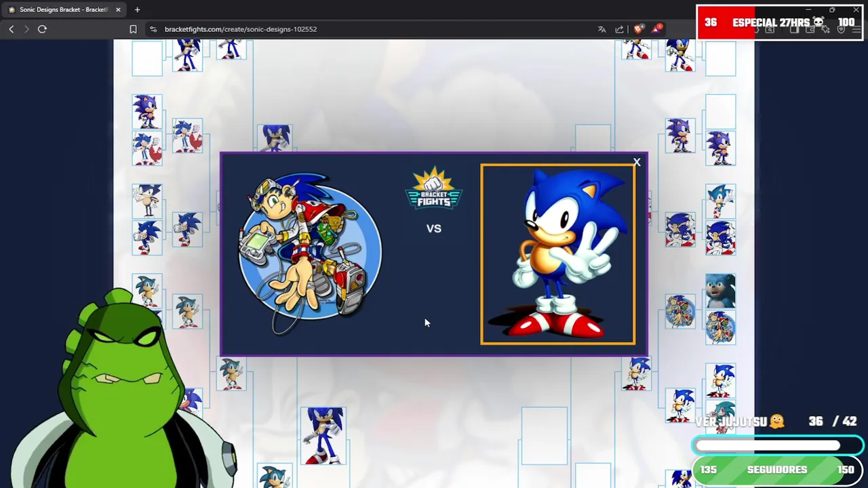Switch to the Sonic Designs Bracket tab
Screen dimensions: 868x488
click(63, 9)
